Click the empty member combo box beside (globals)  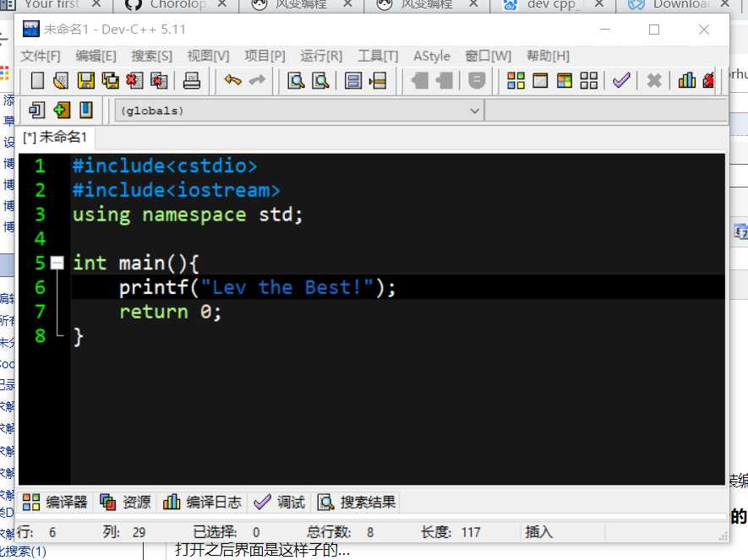(x=606, y=111)
